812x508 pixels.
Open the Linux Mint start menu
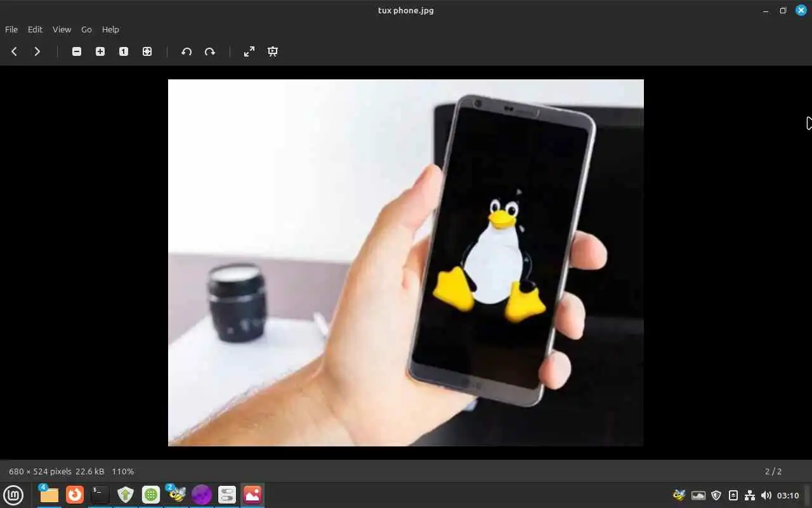13,495
